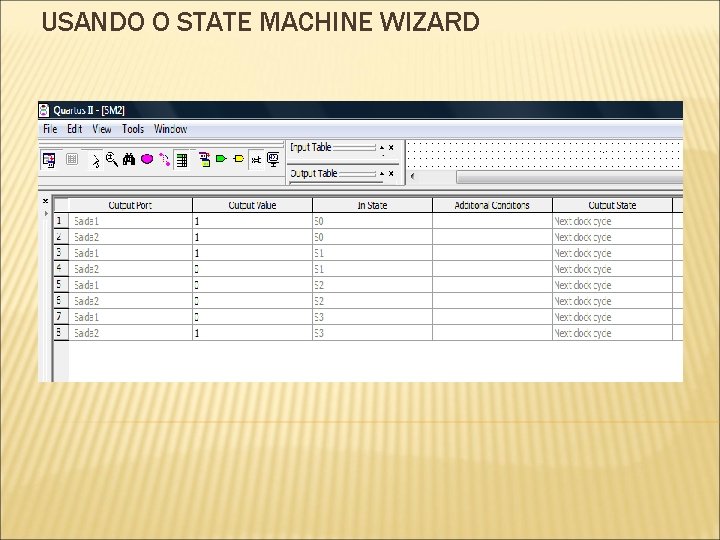Select row header 6
The height and width of the screenshot is (540, 720).
pos(61,301)
